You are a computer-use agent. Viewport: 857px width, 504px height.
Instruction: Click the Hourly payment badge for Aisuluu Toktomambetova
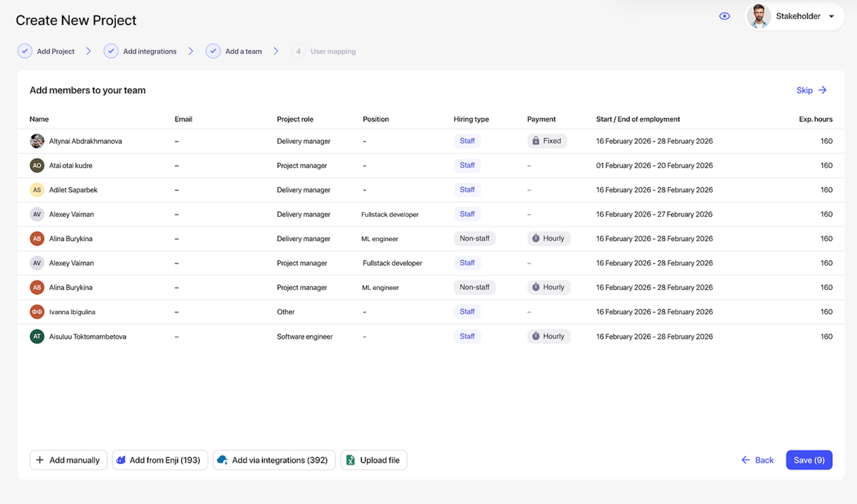[548, 336]
